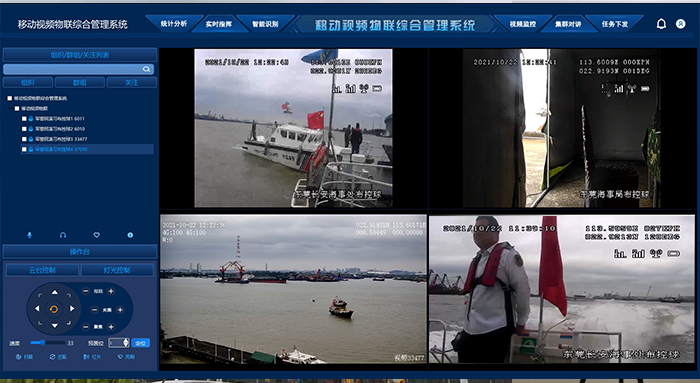Click the microphone icon below device list
Image resolution: width=700 pixels, height=383 pixels.
(x=29, y=235)
